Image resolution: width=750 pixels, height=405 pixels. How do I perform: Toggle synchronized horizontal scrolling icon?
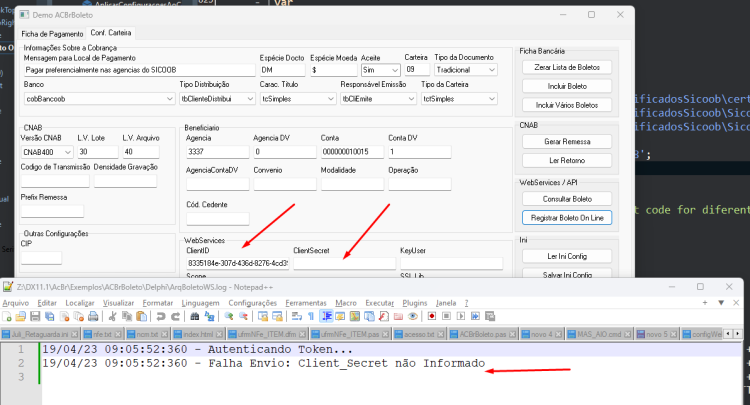coord(277,317)
